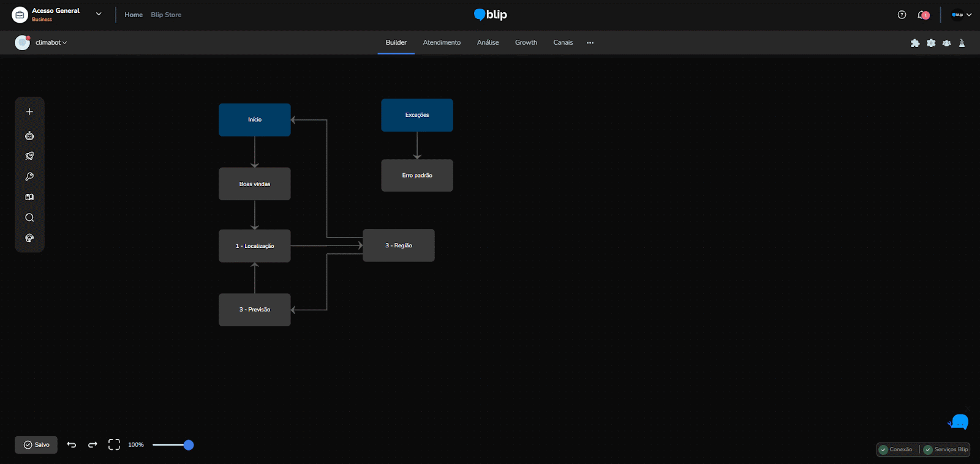980x464 pixels.
Task: Open the robot icon in the left toolbar
Action: pos(29,136)
